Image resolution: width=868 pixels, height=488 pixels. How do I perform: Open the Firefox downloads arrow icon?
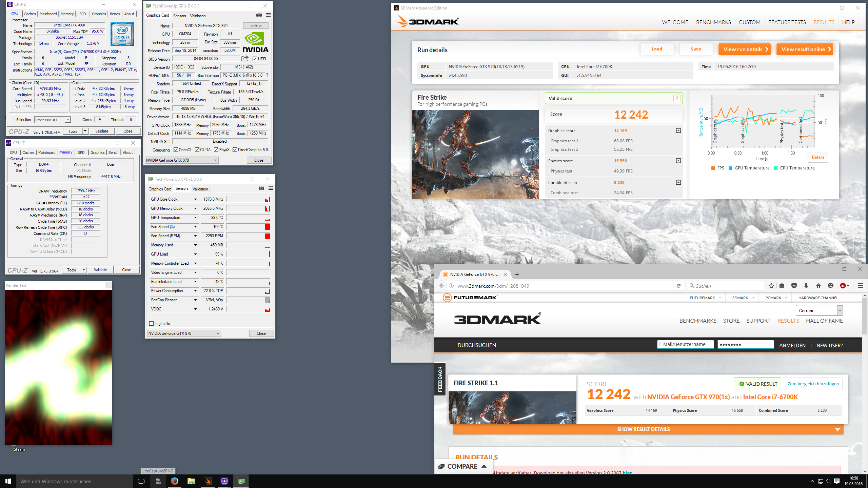point(806,286)
